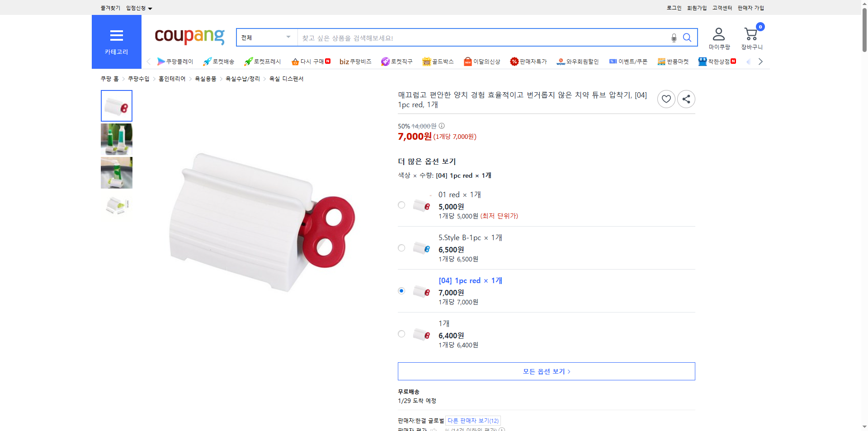Viewport: 868px width, 431px height.
Task: Click the right arrow in category navigation
Action: (x=761, y=61)
